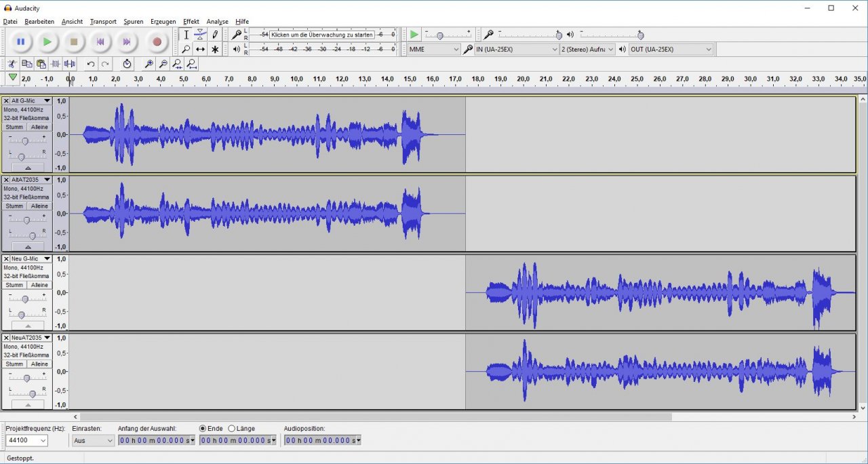This screenshot has height=464, width=868.
Task: Click the Sync-Lock tracks clock icon
Action: click(127, 64)
